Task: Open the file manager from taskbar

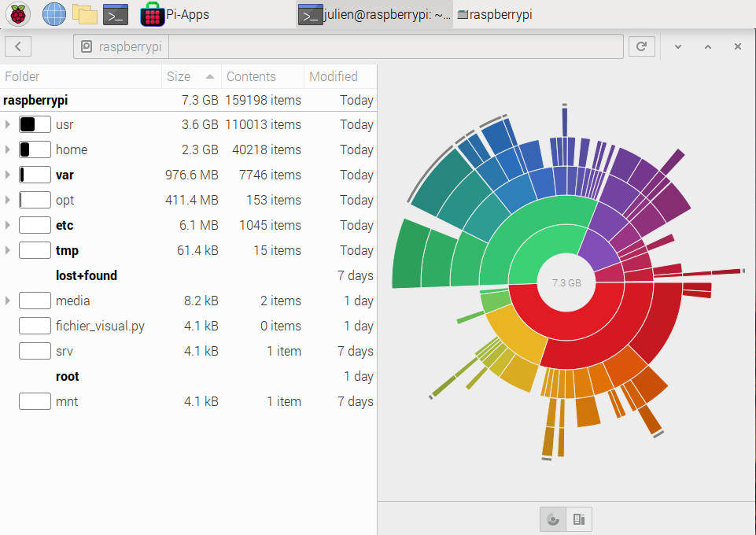Action: pyautogui.click(x=84, y=14)
